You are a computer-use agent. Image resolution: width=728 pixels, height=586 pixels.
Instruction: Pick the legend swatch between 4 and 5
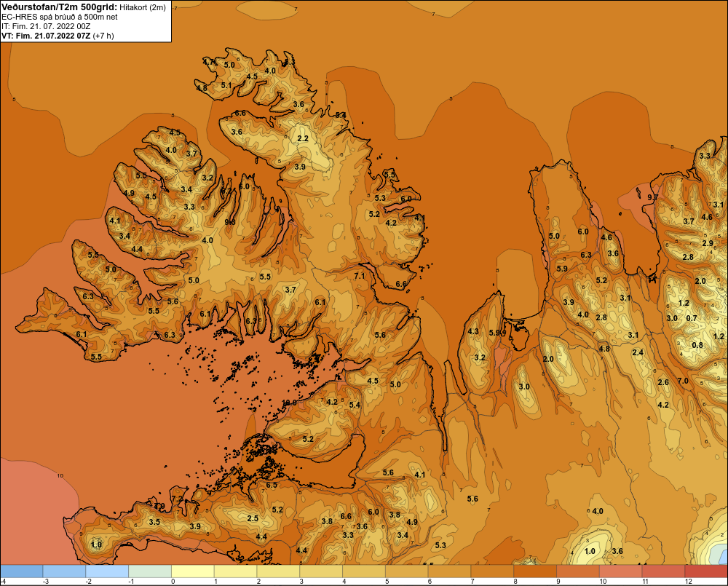point(364,571)
